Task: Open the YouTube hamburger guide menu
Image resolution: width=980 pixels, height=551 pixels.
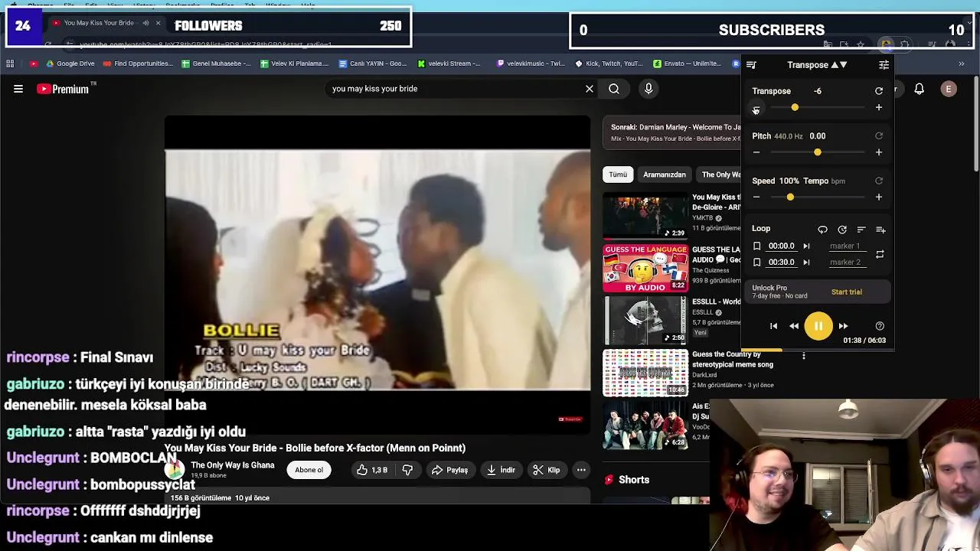Action: [18, 89]
